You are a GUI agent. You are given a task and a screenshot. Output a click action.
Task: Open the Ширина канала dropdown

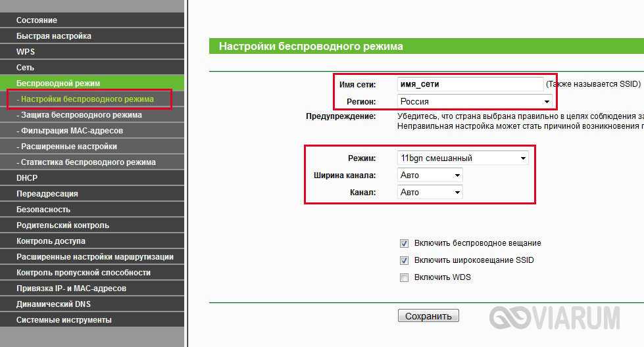[x=430, y=175]
